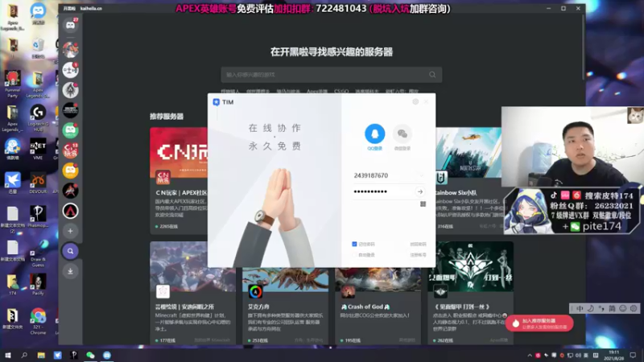Image resolution: width=644 pixels, height=362 pixels.
Task: Open Pummel Party desktop shortcut
Action: click(12, 84)
